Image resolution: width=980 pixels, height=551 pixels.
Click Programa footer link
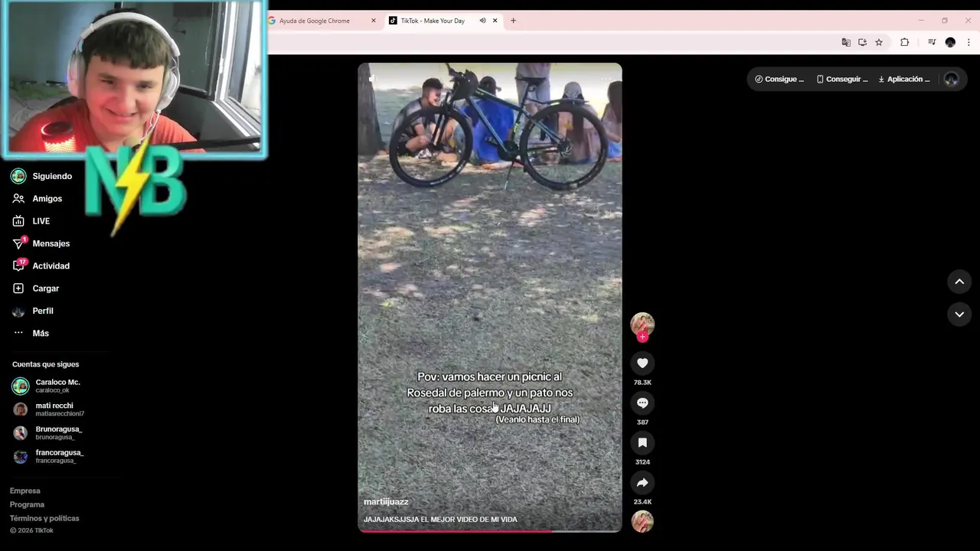pyautogui.click(x=27, y=504)
